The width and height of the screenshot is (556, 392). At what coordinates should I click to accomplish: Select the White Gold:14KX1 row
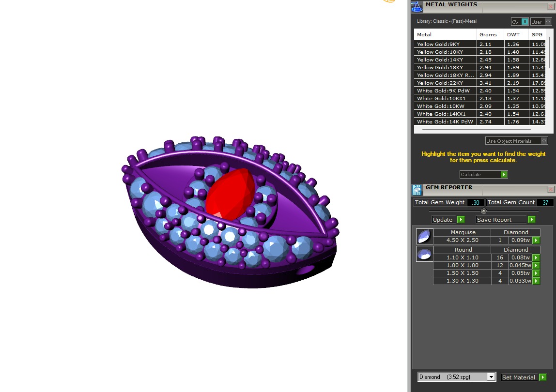pos(480,114)
